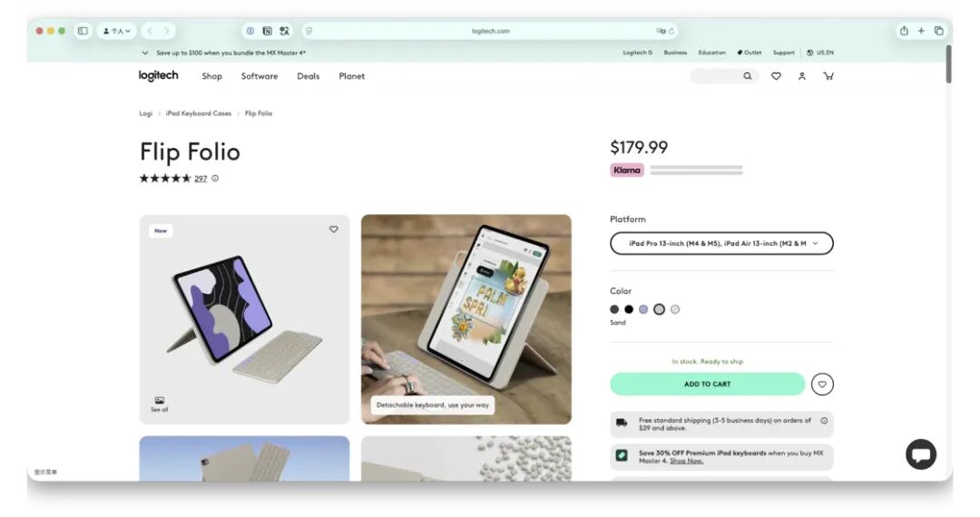Viewport: 980px width, 517px height.
Task: Click the ADD TO CART button
Action: point(707,384)
